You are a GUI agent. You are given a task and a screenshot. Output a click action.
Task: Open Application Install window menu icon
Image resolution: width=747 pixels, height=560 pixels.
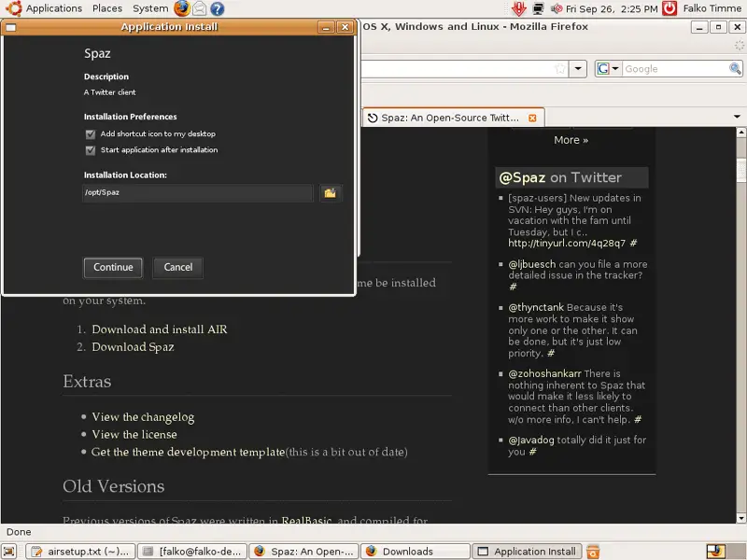click(x=10, y=27)
